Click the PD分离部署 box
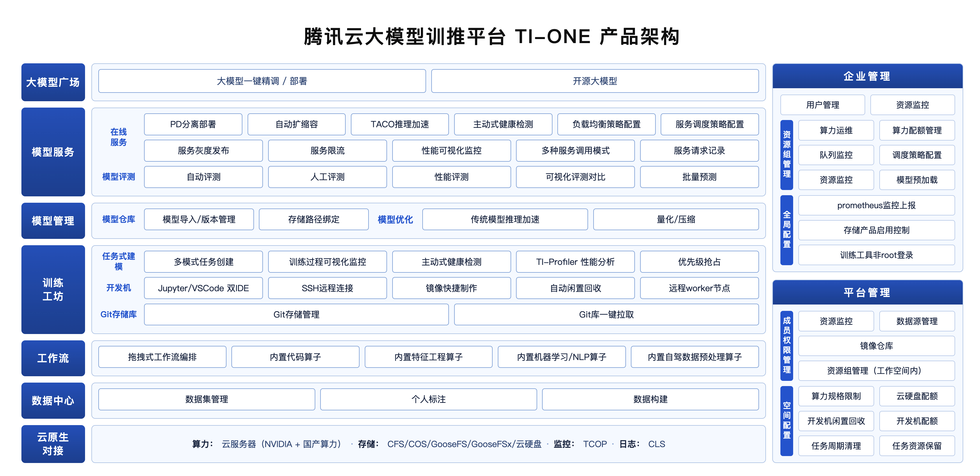This screenshot has height=476, width=980. [x=193, y=124]
